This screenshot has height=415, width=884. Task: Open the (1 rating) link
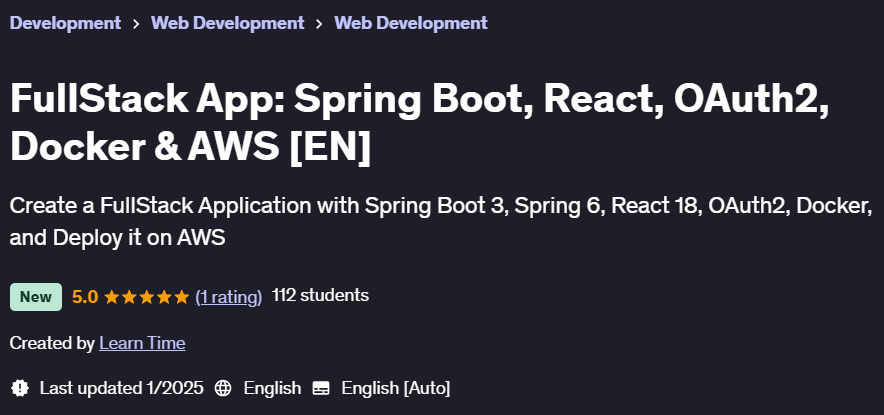(x=228, y=297)
